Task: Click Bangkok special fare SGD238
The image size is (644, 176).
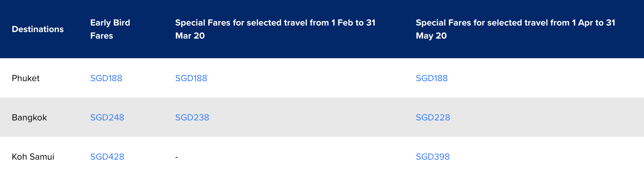Action: click(x=192, y=117)
